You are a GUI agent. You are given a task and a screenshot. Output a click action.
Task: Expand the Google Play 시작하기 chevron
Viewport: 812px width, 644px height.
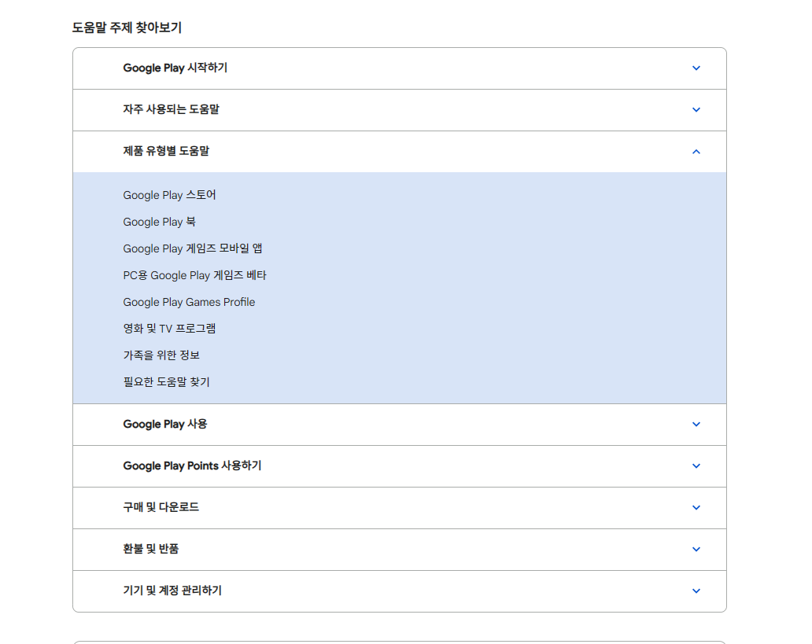696,68
